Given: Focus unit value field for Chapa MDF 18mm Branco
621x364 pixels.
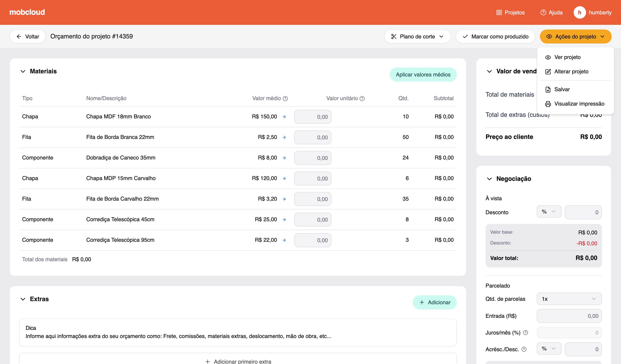Looking at the screenshot, I should click(313, 117).
